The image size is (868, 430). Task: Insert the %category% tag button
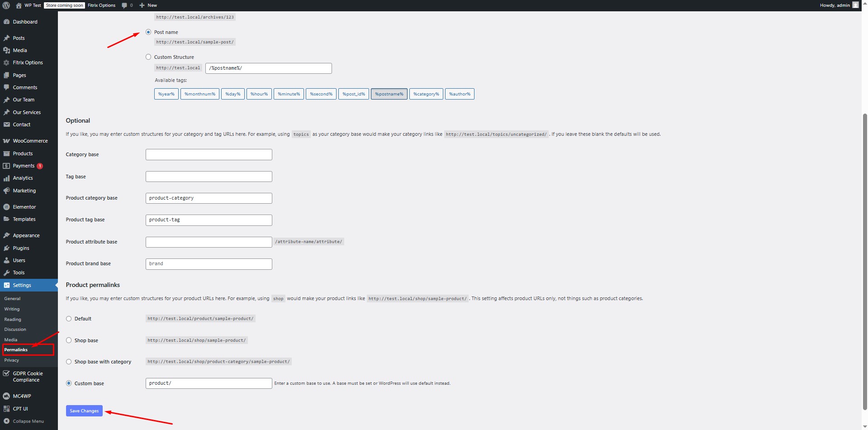[426, 94]
